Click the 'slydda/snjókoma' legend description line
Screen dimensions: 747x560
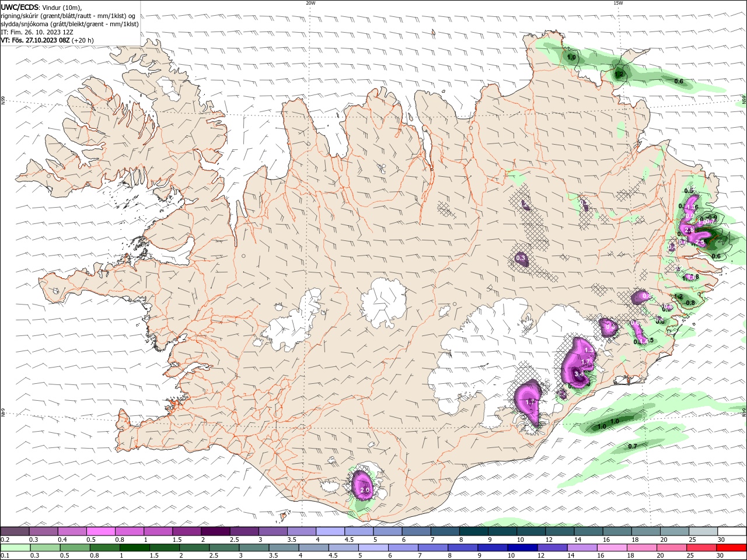(x=70, y=24)
